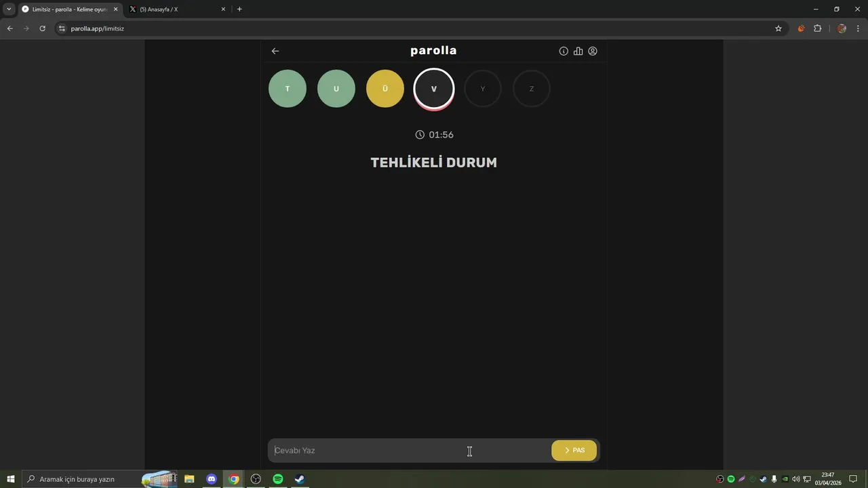Image resolution: width=868 pixels, height=488 pixels.
Task: Open the Windows Start menu
Action: [11, 479]
